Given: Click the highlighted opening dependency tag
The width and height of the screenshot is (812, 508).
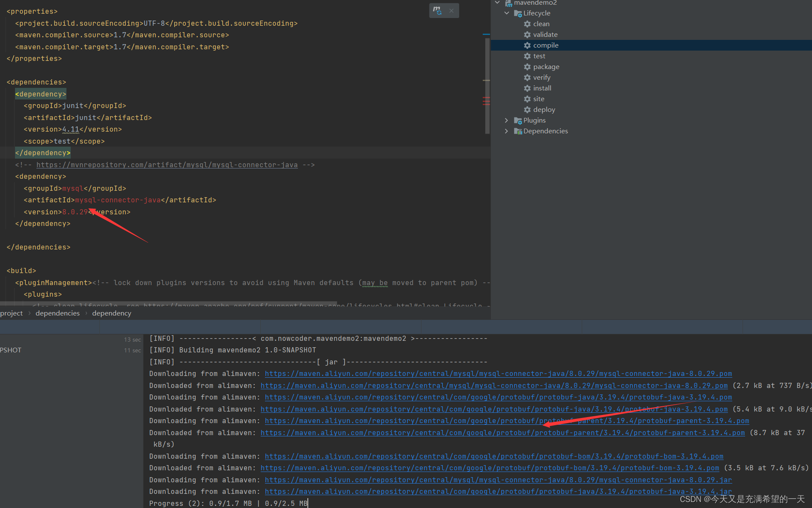Looking at the screenshot, I should pyautogui.click(x=41, y=94).
